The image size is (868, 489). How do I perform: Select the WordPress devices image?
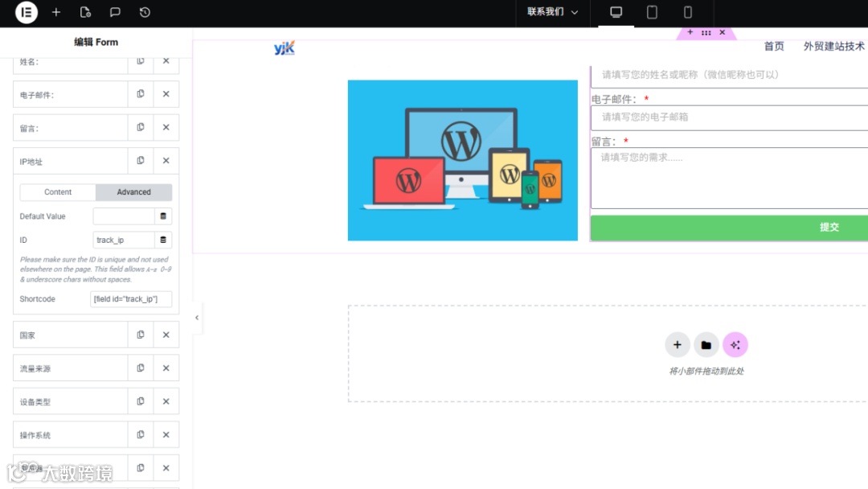point(463,160)
